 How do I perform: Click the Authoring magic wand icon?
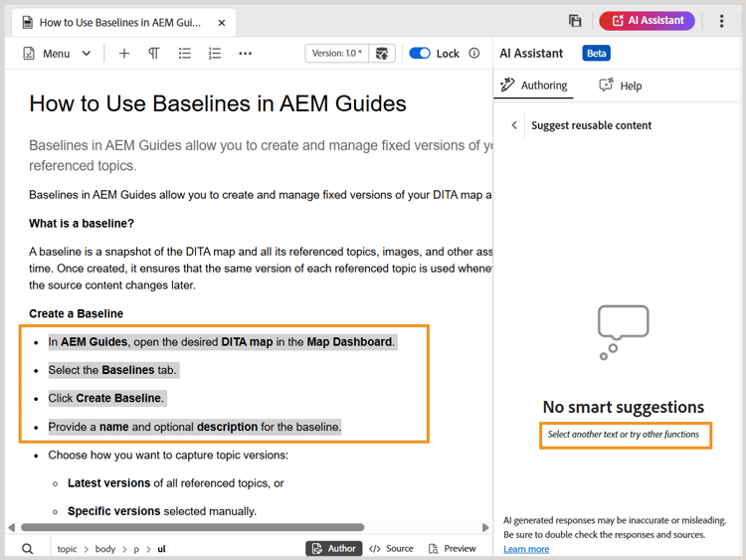(507, 85)
